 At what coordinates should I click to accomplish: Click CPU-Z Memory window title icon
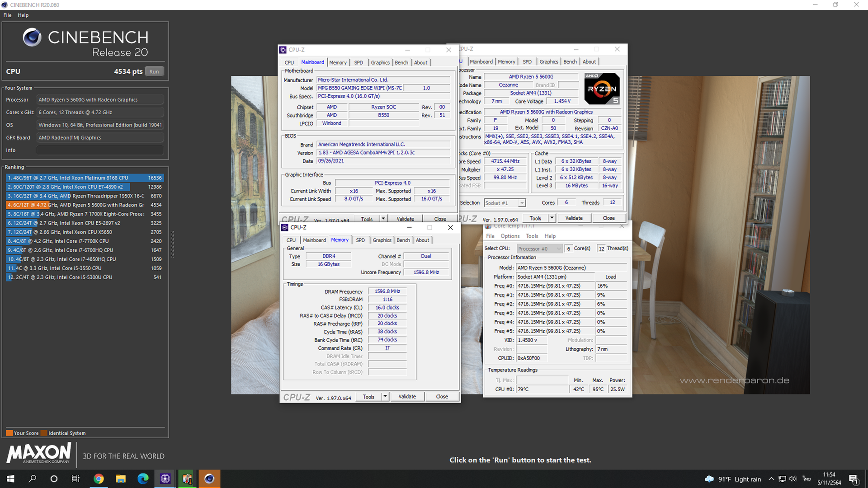point(285,227)
